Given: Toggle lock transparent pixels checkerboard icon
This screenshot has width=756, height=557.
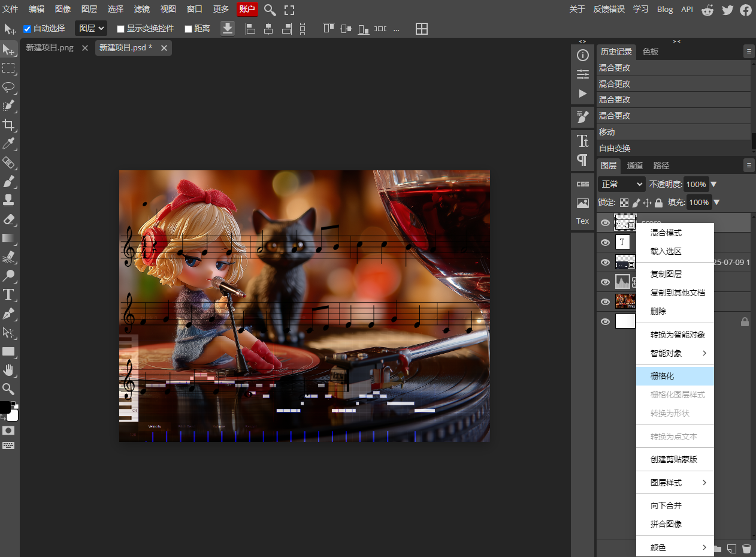Looking at the screenshot, I should pyautogui.click(x=624, y=203).
